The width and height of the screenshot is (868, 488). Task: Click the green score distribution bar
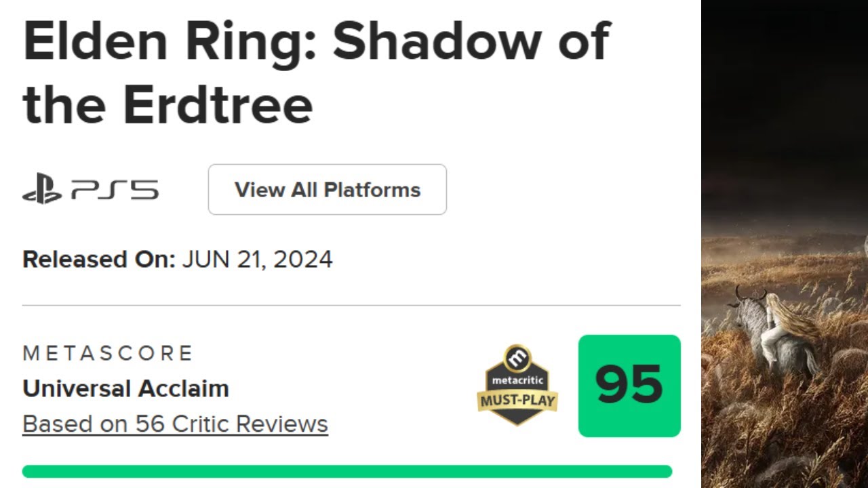tap(347, 471)
